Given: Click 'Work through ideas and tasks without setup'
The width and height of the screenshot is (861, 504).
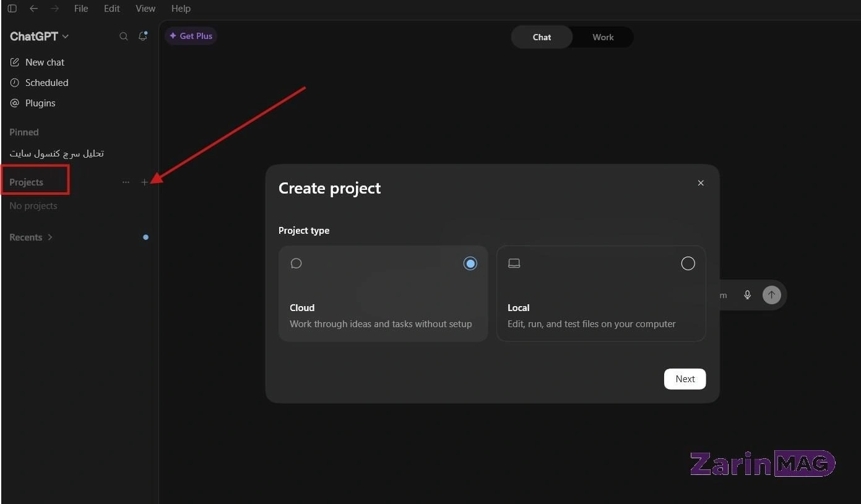Looking at the screenshot, I should [x=381, y=324].
